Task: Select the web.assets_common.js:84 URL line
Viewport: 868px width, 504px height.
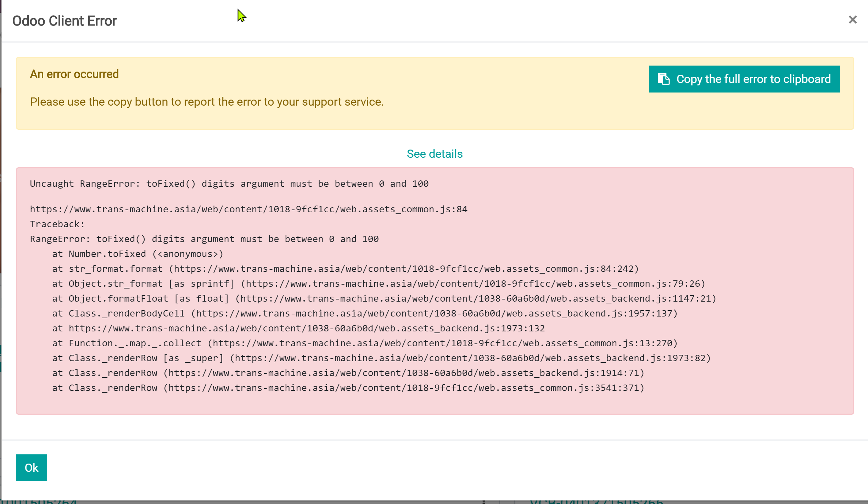Action: pos(248,209)
